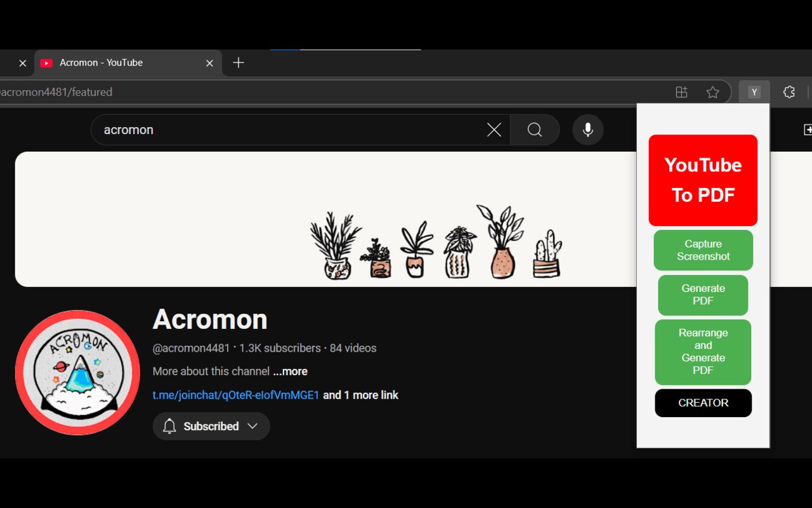Bookmark this page with the star icon
Image resolution: width=812 pixels, height=508 pixels.
712,92
